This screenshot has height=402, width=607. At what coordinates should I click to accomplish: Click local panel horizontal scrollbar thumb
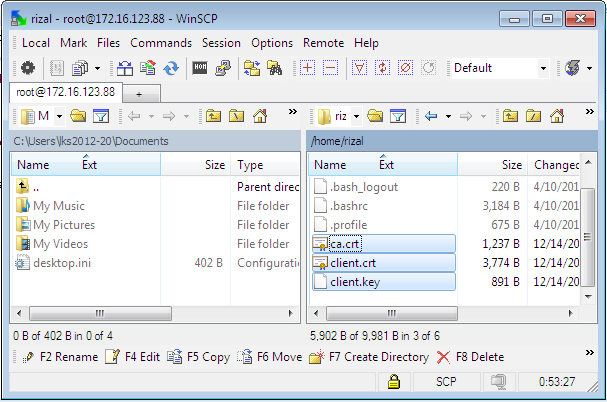pos(100,313)
